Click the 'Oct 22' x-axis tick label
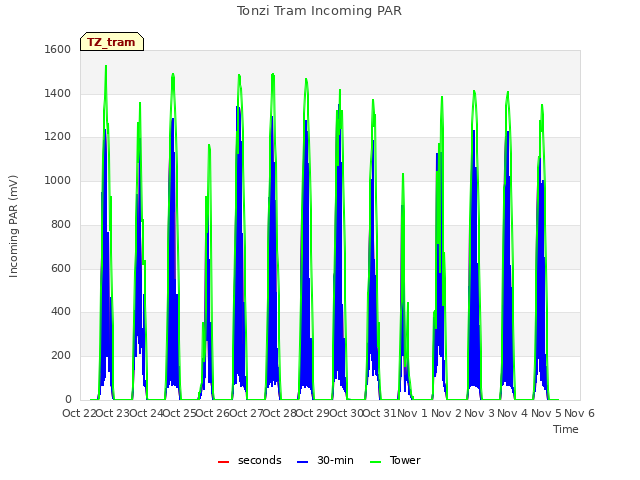The image size is (640, 480). (79, 413)
